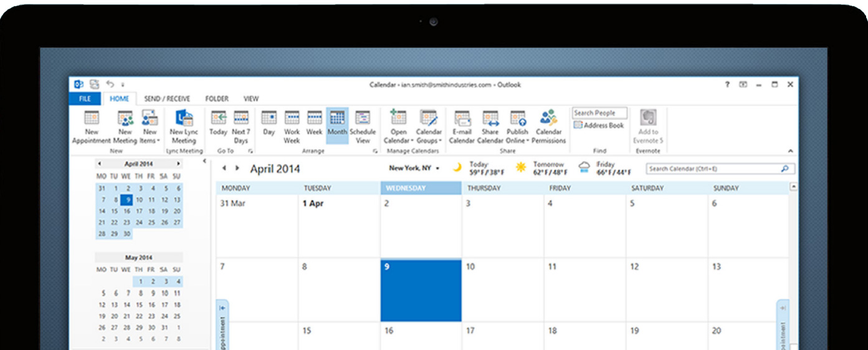Screen dimensions: 868x350
Task: Click the calendar scrollbar up arrow
Action: [793, 187]
